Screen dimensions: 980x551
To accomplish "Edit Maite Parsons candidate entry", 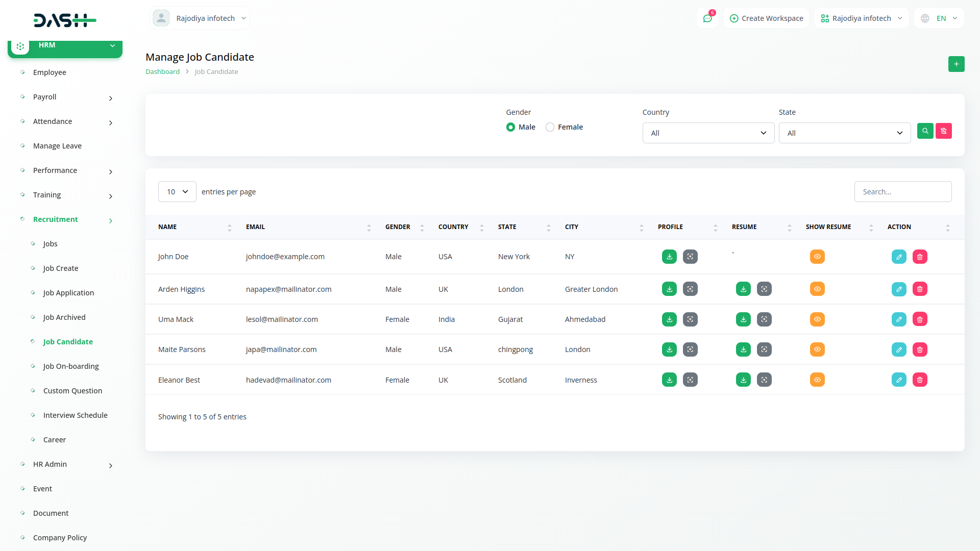I will [x=899, y=349].
